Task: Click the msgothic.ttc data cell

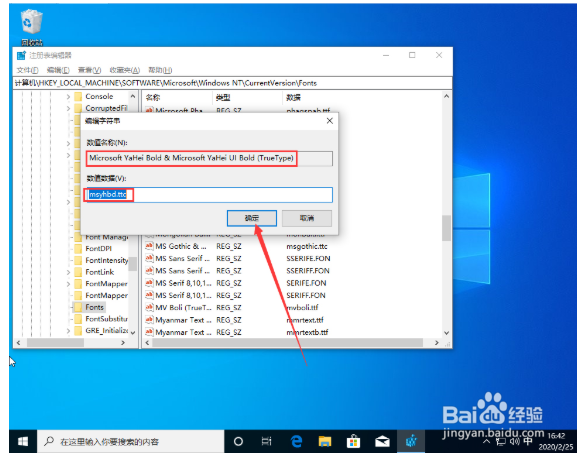Action: point(307,246)
